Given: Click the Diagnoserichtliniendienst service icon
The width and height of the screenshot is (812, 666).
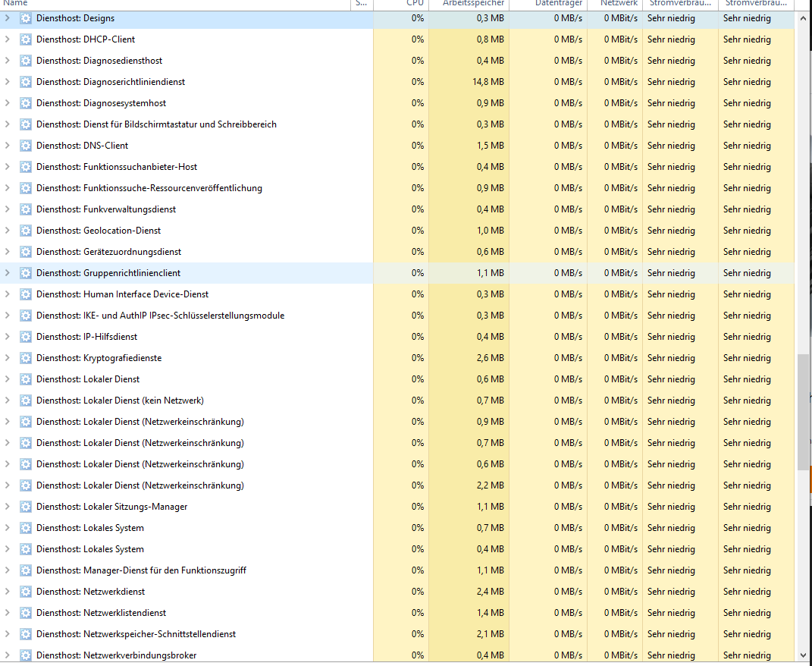Looking at the screenshot, I should pyautogui.click(x=25, y=82).
